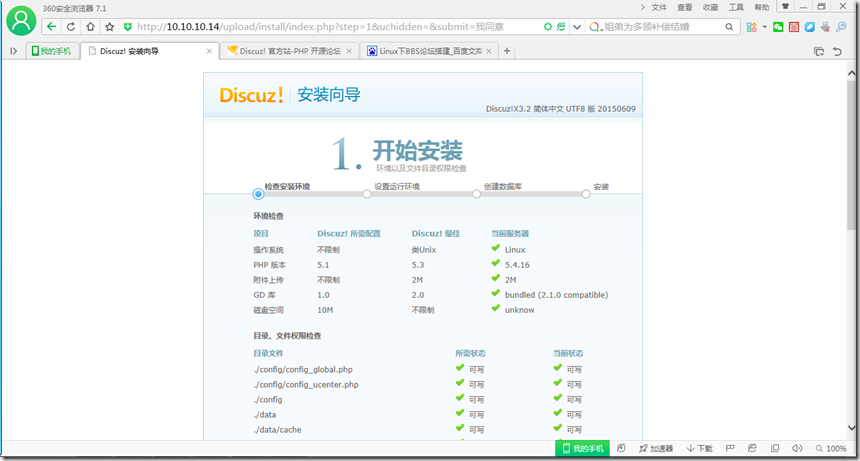Screen dimensions: 860x461
Task: Go back to the previous page
Action: [52, 26]
